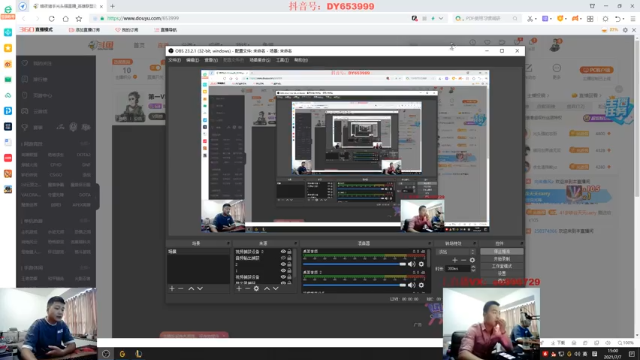640x360 pixels.
Task: Open OBS 场景集合(S) menu
Action: point(260,60)
